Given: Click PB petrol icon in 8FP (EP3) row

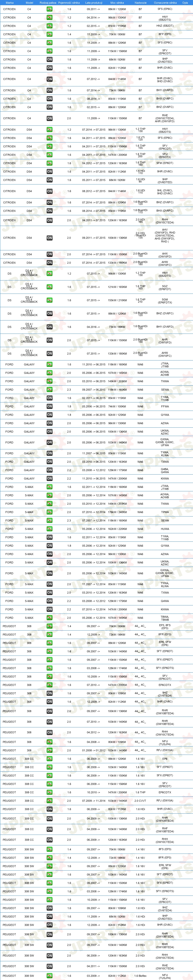Looking at the screenshot, I should coord(49,34).
